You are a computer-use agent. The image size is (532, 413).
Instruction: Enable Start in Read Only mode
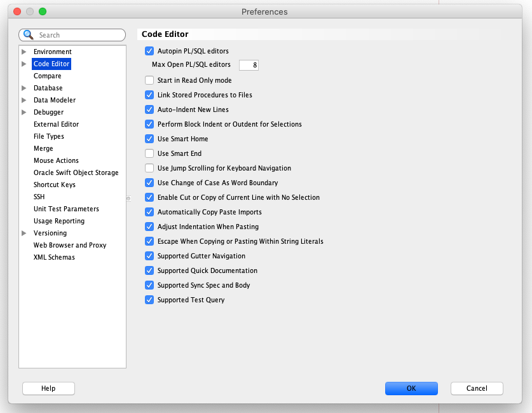coord(149,80)
